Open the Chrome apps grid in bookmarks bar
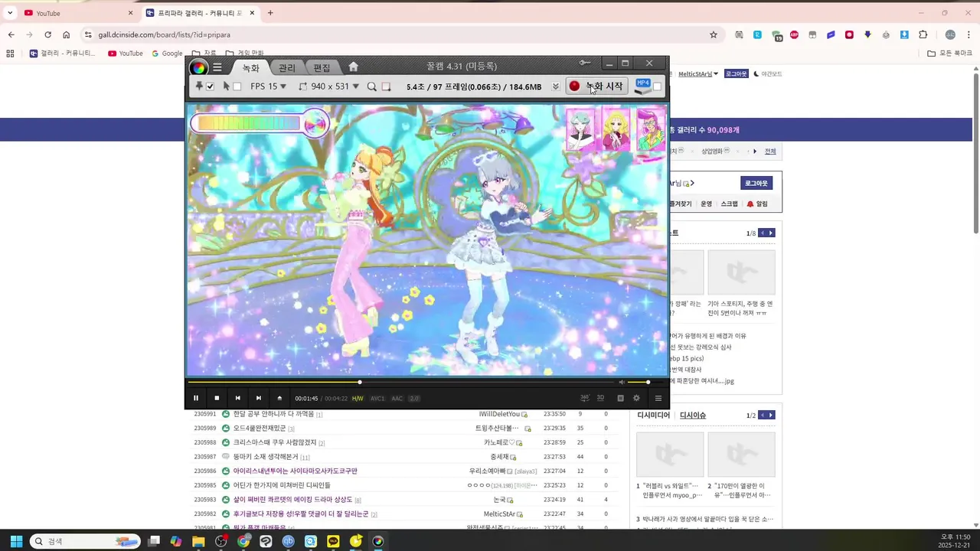This screenshot has width=980, height=551. click(10, 54)
